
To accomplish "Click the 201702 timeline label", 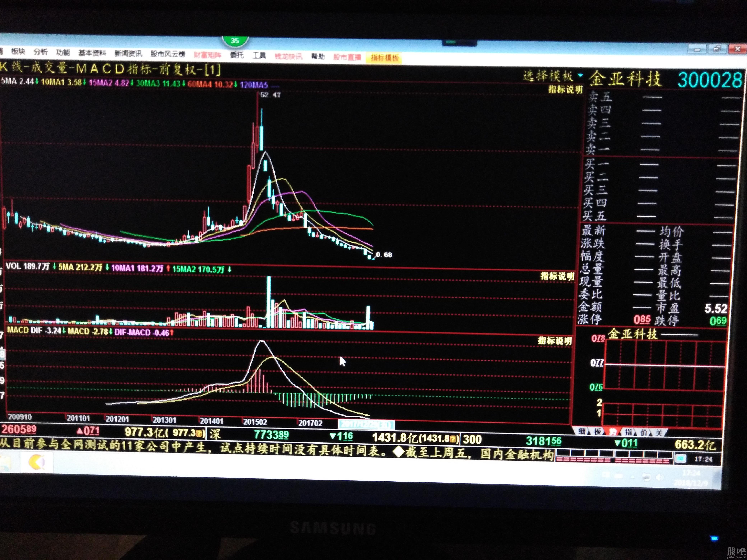I will [310, 423].
